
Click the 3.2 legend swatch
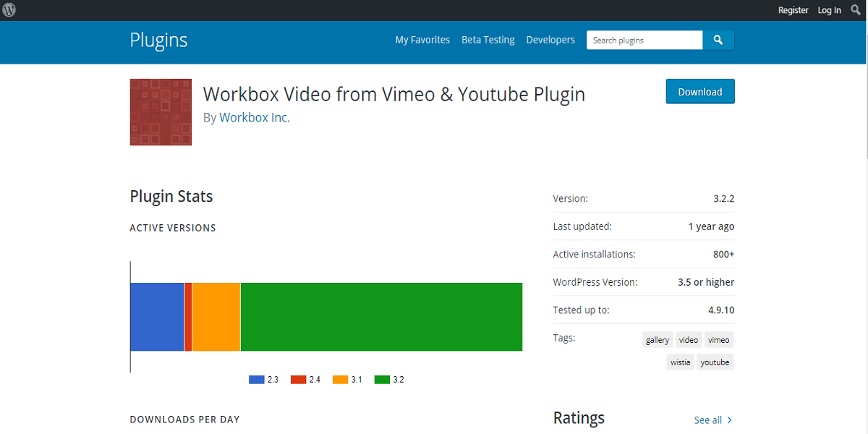click(383, 380)
